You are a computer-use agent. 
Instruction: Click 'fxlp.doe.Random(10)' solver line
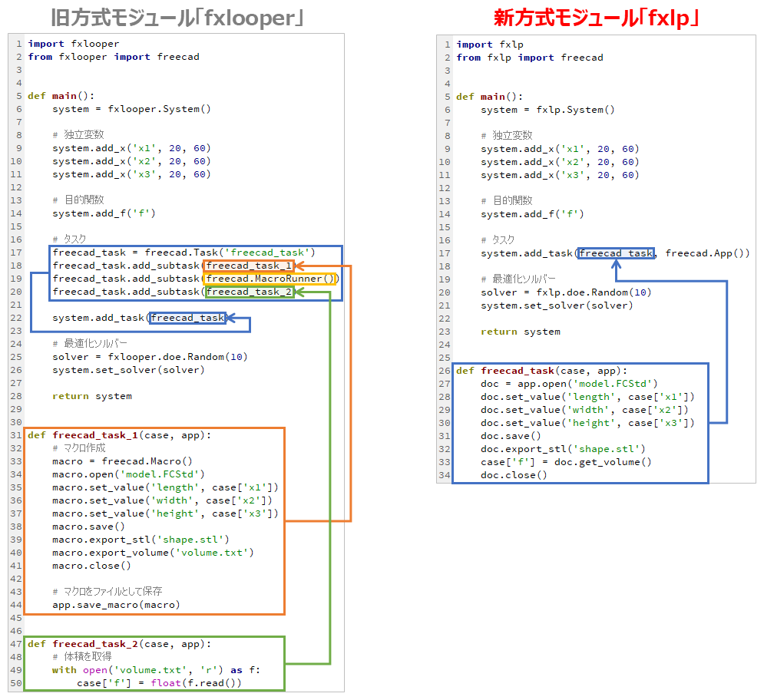pyautogui.click(x=566, y=292)
